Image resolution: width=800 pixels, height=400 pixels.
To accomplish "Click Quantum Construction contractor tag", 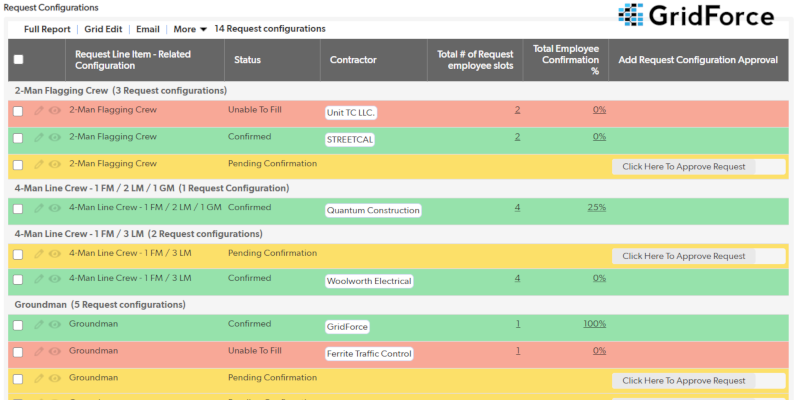I will tap(373, 210).
